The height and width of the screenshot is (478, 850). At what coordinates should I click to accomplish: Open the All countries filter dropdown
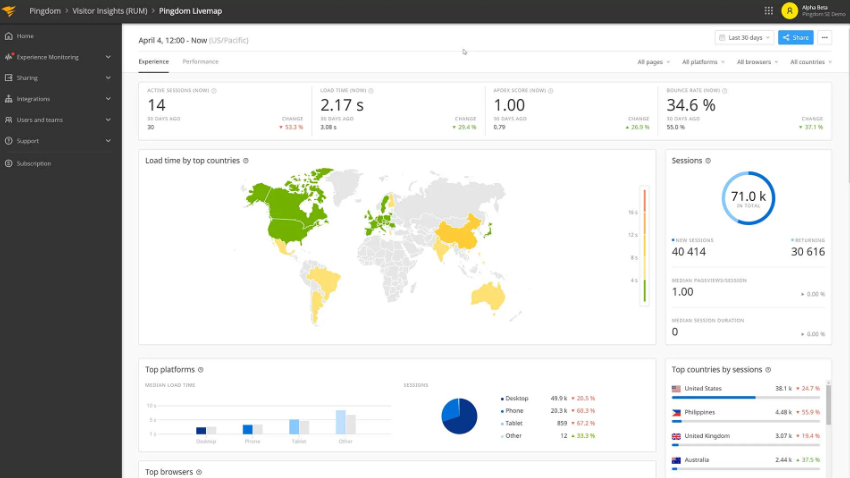coord(810,62)
